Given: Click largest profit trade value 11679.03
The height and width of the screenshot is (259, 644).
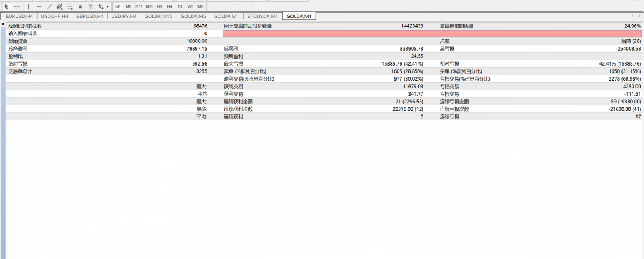Looking at the screenshot, I should (413, 86).
